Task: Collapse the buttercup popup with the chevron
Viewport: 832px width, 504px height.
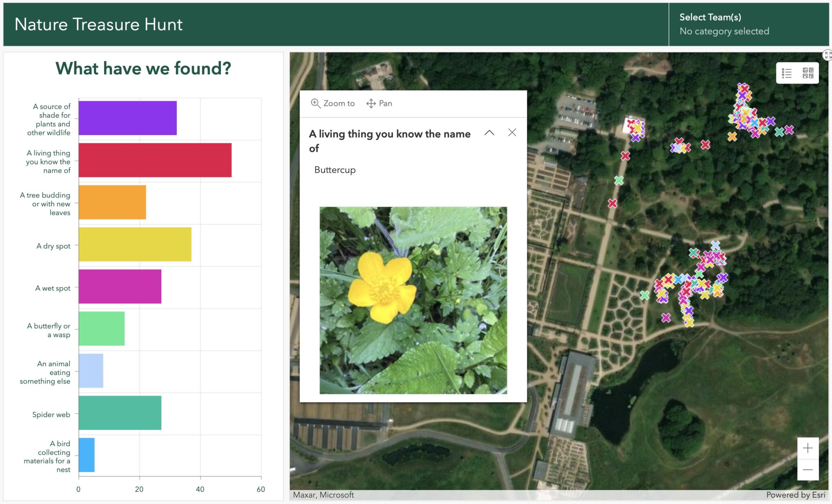Action: point(490,133)
